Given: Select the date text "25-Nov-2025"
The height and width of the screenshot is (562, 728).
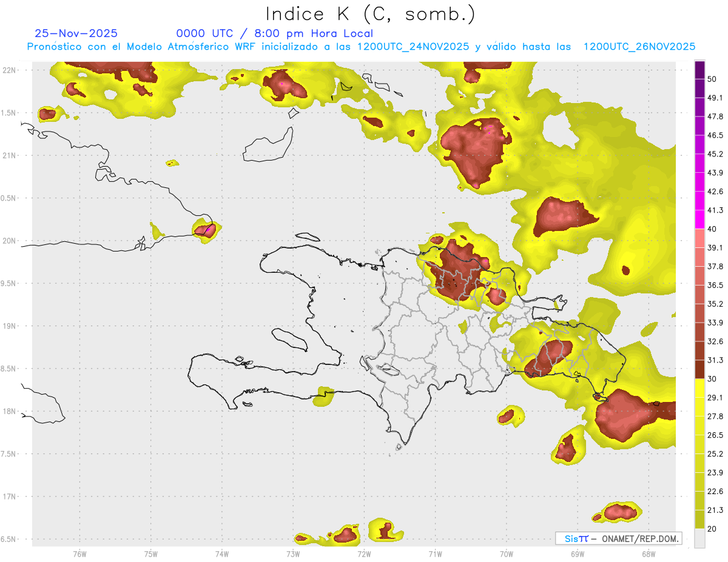Looking at the screenshot, I should tap(76, 33).
